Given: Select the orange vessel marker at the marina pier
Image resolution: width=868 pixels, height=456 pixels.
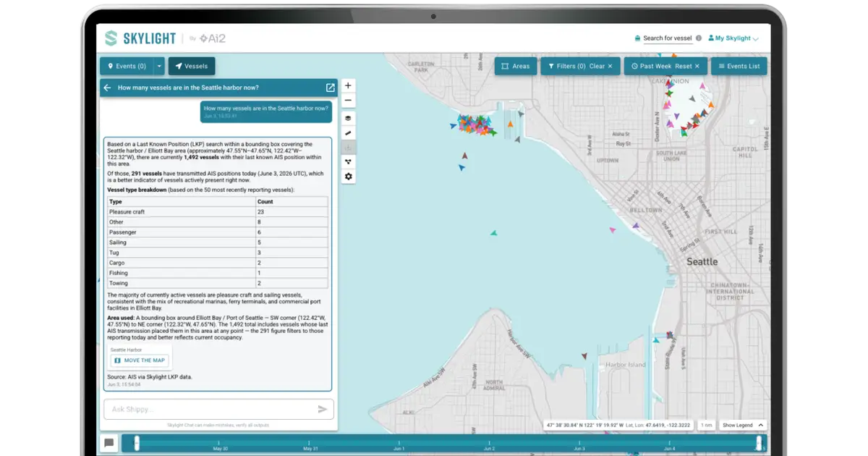Looking at the screenshot, I should [510, 124].
